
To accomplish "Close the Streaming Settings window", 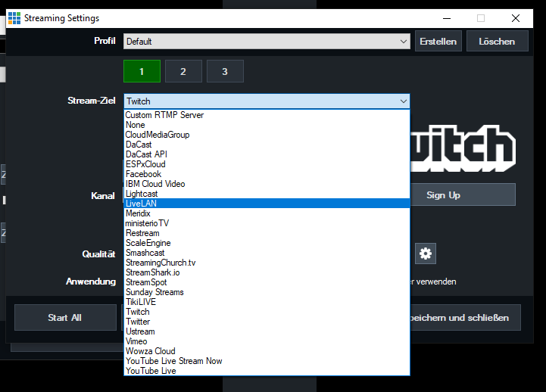I will coord(515,18).
